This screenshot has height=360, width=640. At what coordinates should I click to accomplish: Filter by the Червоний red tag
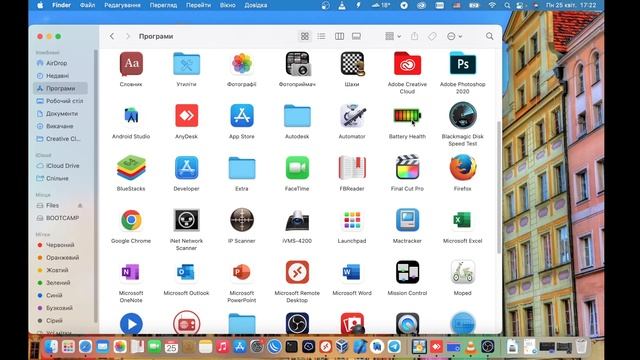60,245
